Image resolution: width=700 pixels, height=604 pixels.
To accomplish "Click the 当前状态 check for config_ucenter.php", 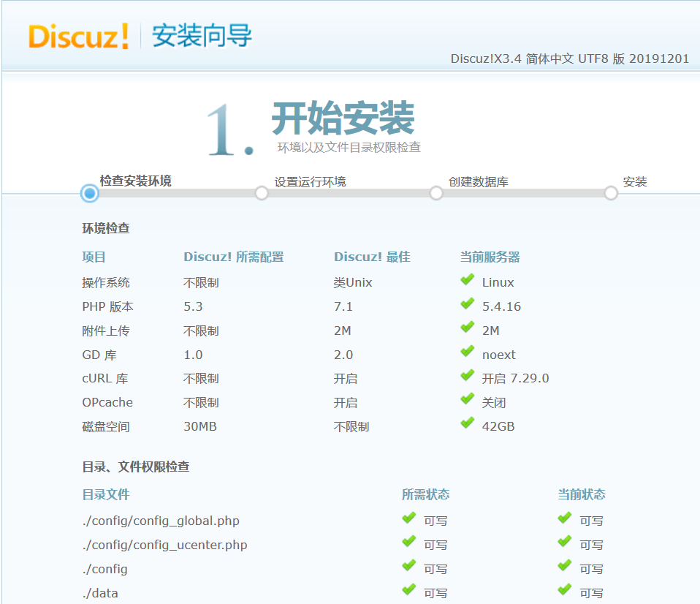I will [x=564, y=544].
